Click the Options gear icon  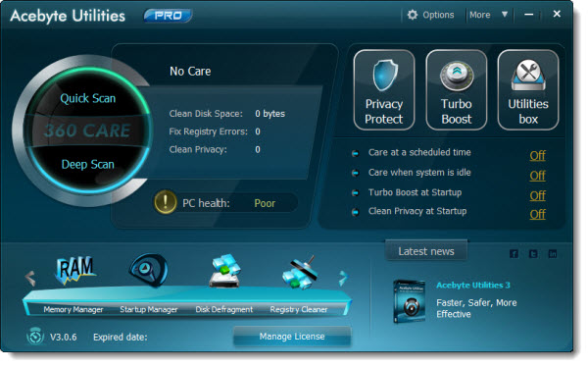pyautogui.click(x=413, y=15)
